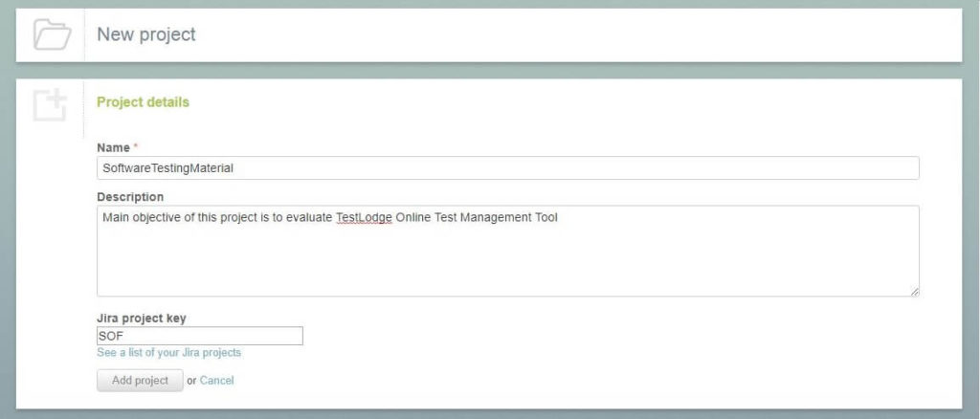This screenshot has width=980, height=419.
Task: Select the New project page title
Action: (x=146, y=34)
